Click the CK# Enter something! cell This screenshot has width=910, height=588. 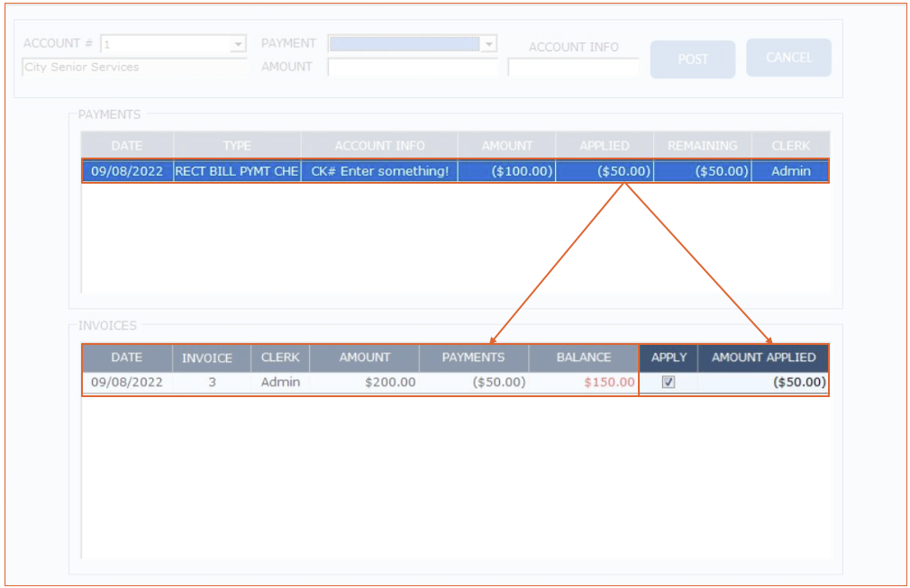coord(379,171)
